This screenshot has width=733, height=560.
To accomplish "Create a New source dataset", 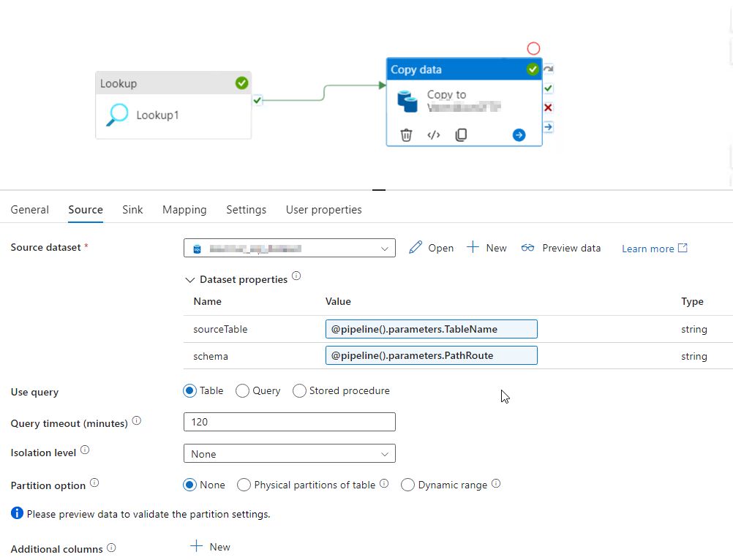I will [486, 248].
